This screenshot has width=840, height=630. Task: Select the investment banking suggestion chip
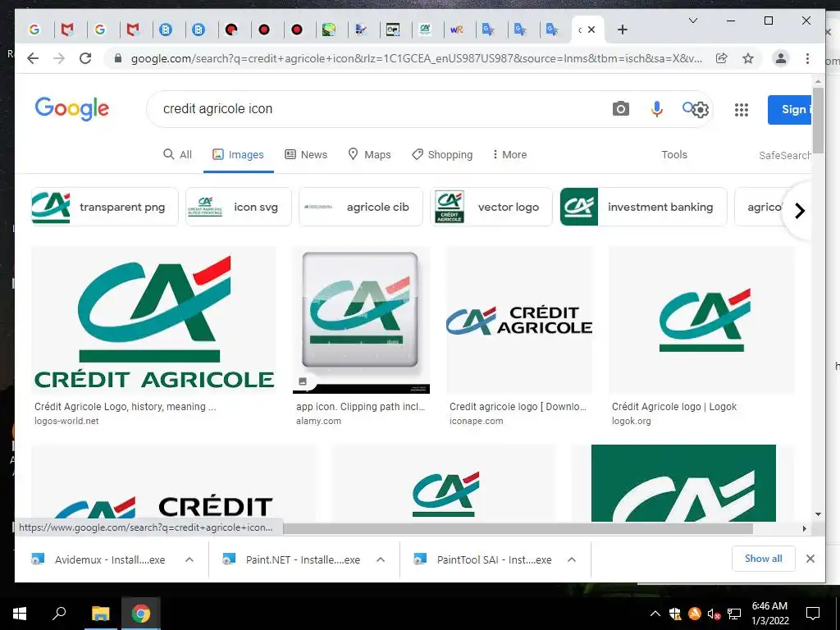643,207
